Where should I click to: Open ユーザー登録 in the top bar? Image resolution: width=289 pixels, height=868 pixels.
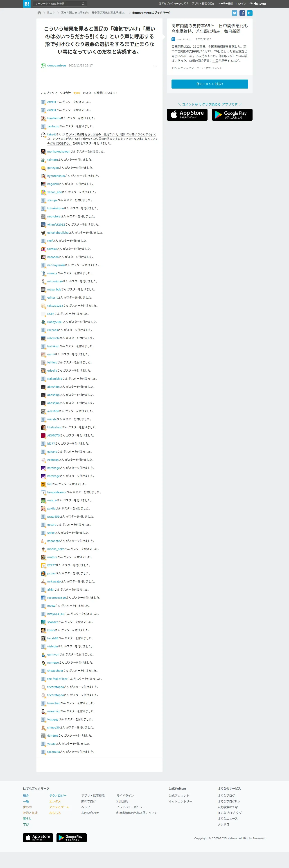click(x=225, y=4)
